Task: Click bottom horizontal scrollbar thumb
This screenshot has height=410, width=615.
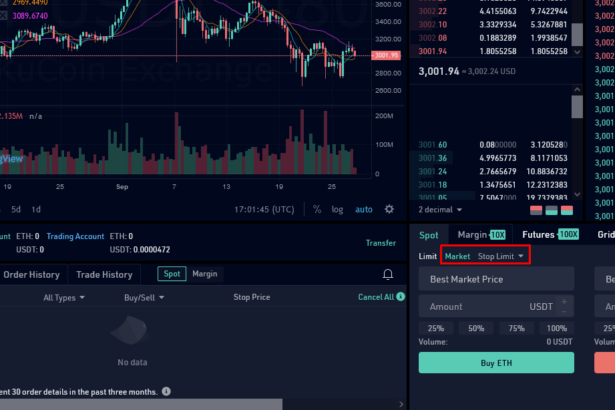Action: tap(141, 405)
